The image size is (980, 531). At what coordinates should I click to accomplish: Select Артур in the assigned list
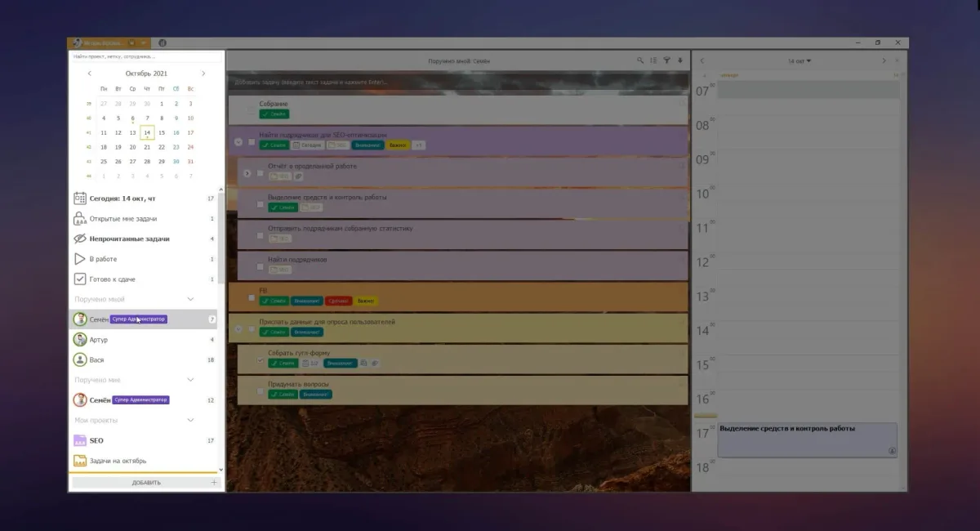98,340
